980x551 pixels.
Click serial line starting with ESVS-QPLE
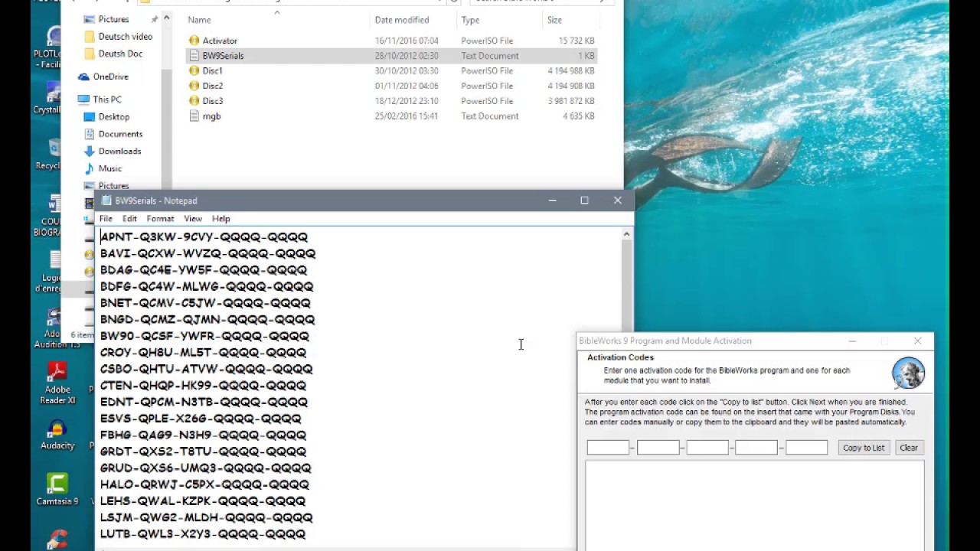(x=201, y=419)
